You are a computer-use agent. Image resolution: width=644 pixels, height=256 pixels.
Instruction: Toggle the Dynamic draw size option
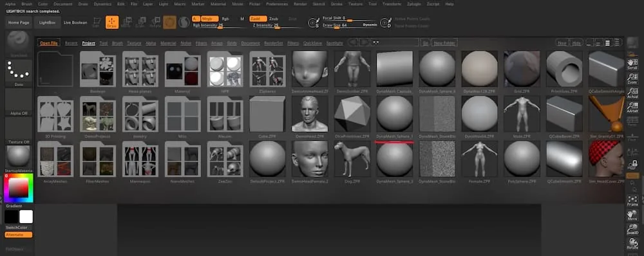click(x=370, y=25)
